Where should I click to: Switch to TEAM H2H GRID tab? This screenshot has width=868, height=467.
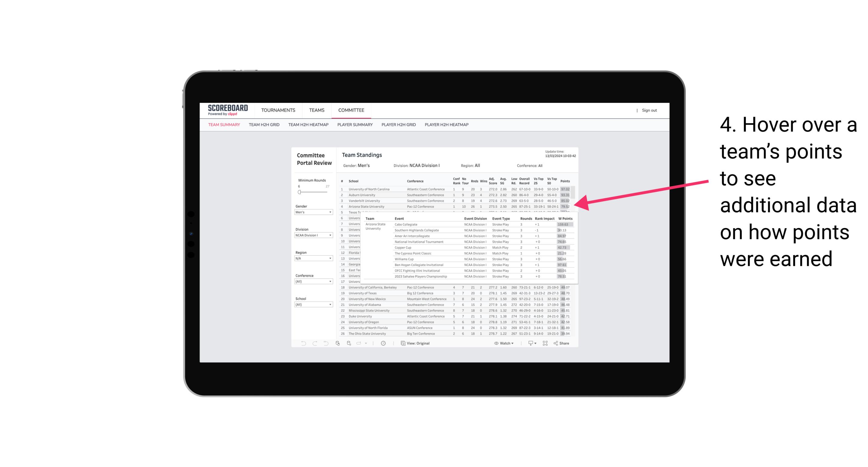tap(264, 125)
